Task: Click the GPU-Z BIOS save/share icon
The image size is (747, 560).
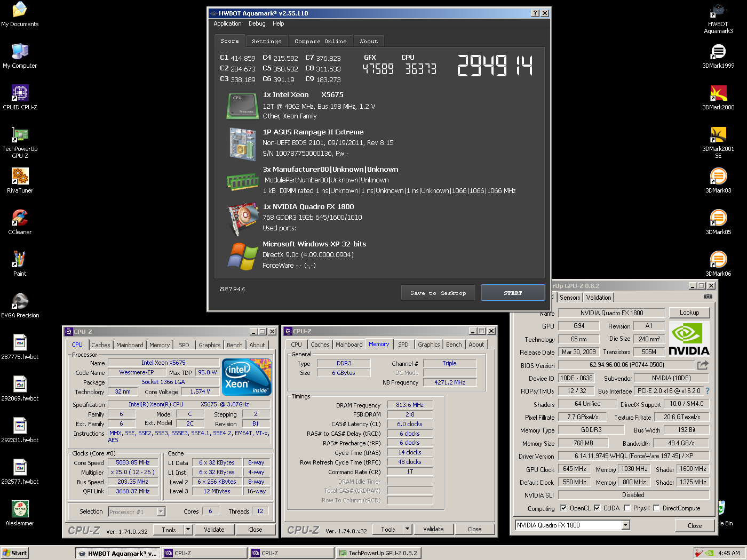Action: [x=703, y=365]
